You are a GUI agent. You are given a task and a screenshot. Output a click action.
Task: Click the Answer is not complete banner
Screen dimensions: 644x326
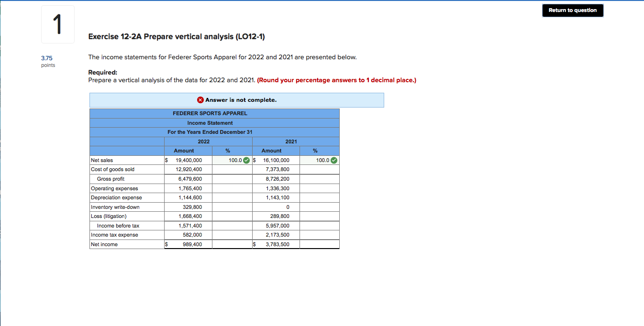[237, 100]
